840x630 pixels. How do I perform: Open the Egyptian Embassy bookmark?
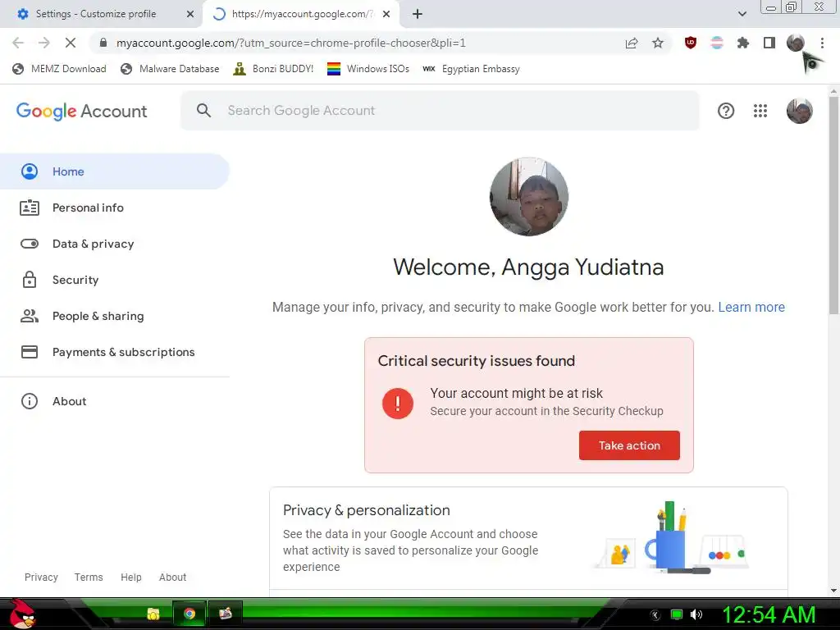(x=471, y=69)
